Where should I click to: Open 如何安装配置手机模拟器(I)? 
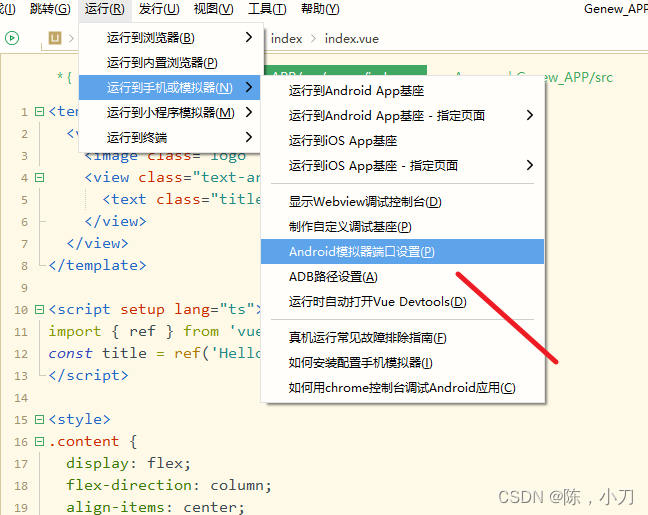(x=403, y=362)
